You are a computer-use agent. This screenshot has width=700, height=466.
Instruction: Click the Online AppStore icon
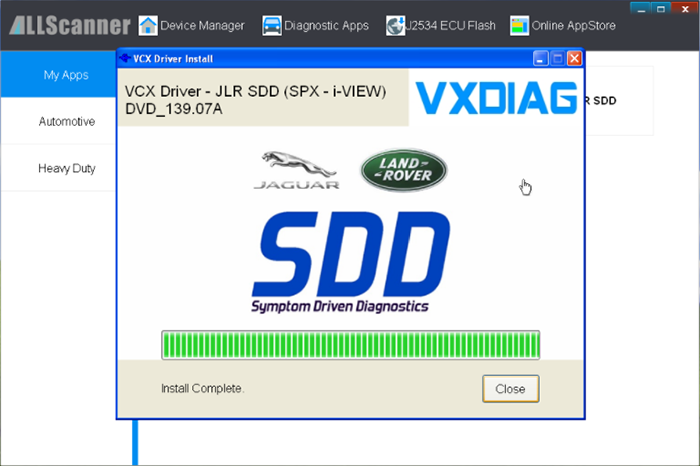(519, 25)
